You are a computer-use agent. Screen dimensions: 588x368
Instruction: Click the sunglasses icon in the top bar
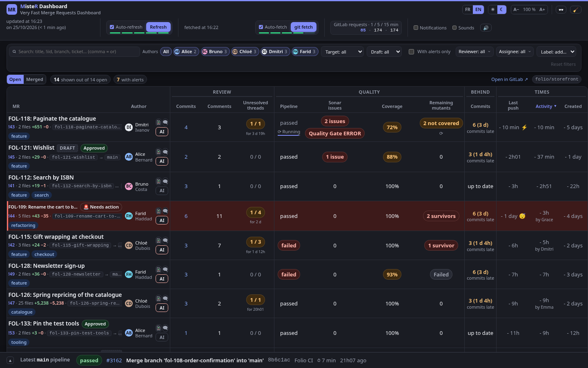pos(561,9)
